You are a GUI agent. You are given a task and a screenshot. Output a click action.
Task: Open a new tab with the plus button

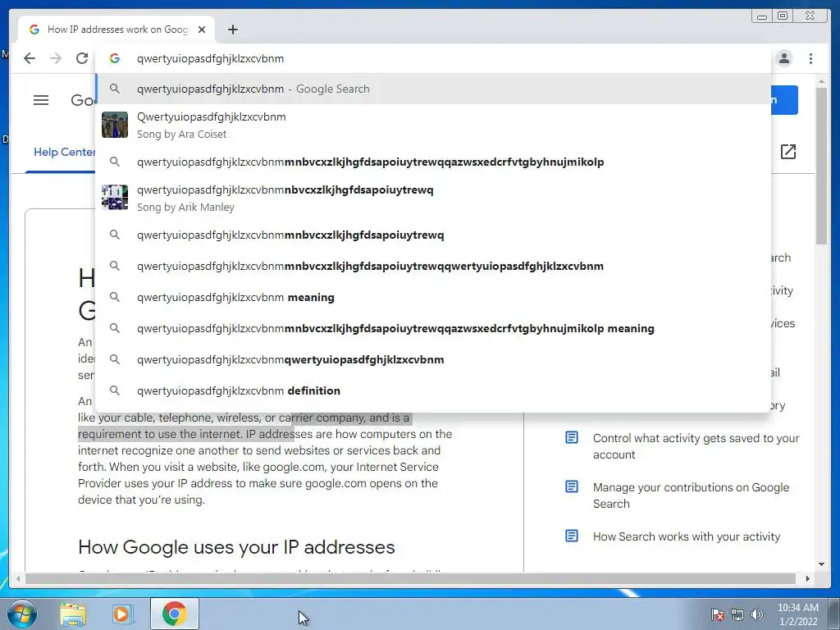[232, 30]
